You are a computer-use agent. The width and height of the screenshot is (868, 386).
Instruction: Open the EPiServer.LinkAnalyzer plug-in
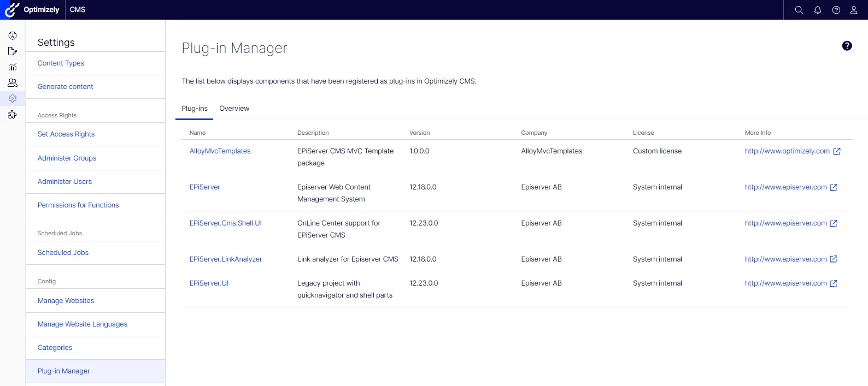(x=226, y=259)
